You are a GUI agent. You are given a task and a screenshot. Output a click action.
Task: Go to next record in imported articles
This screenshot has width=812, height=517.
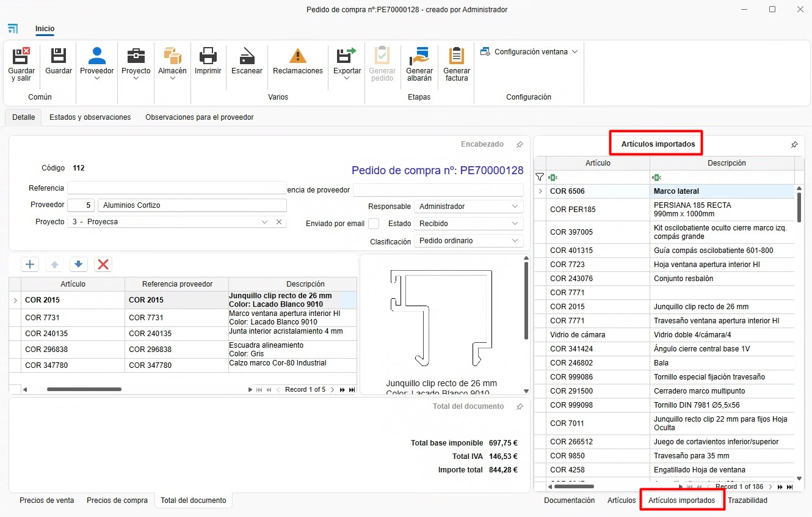[770, 487]
